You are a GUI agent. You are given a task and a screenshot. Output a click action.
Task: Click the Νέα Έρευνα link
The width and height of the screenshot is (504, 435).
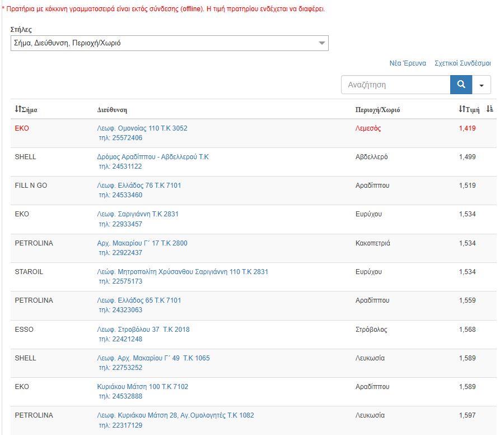tap(407, 63)
